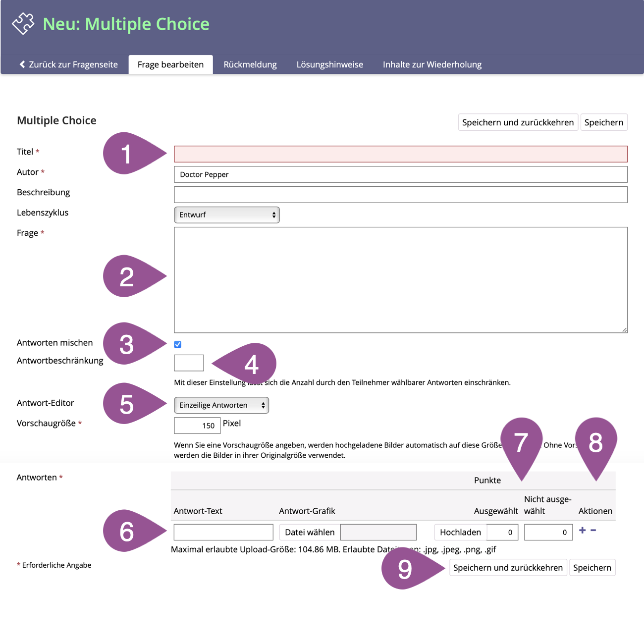This screenshot has height=644, width=644.
Task: Uncheck the Antworten mischen checkbox
Action: [178, 344]
